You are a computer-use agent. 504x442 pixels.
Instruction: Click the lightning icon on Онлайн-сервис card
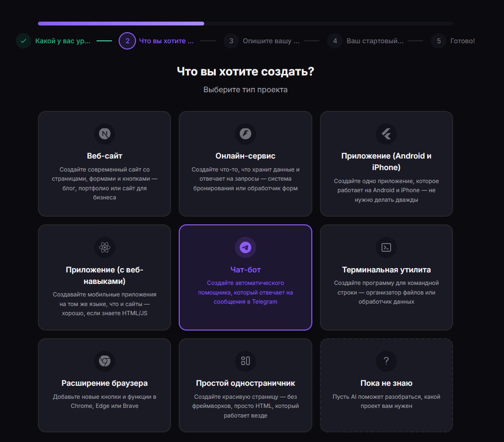pos(245,134)
